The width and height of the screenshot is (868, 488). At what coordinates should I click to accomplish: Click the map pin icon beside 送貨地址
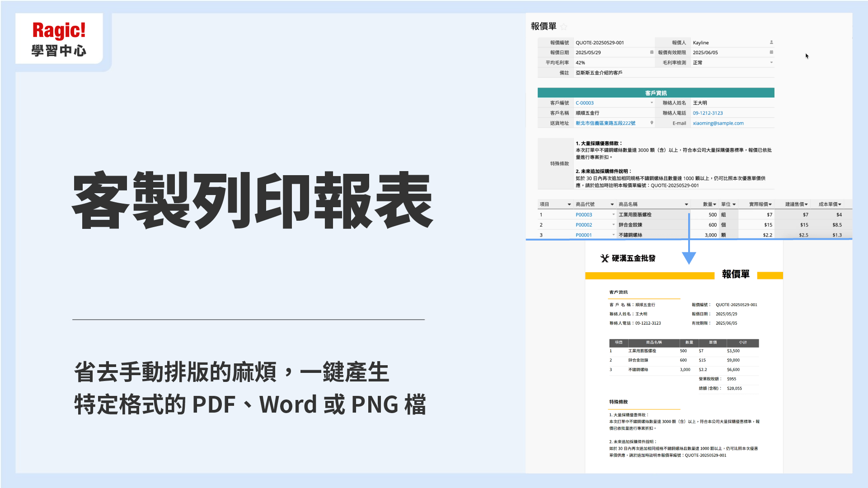click(x=652, y=123)
